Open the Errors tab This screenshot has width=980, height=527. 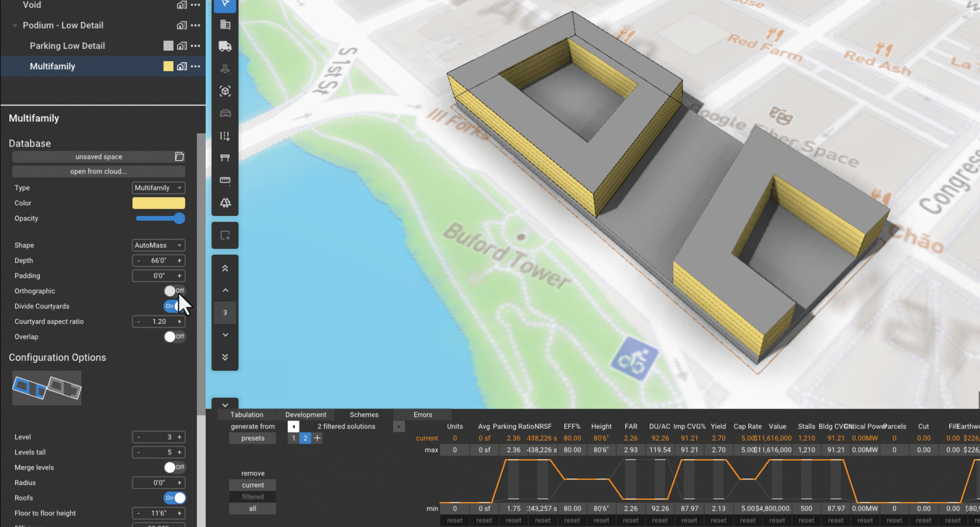pos(422,414)
